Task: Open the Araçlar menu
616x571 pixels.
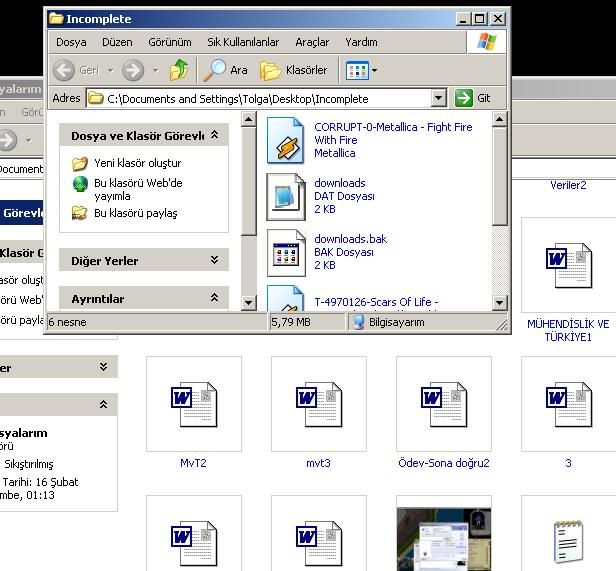Action: [x=312, y=42]
